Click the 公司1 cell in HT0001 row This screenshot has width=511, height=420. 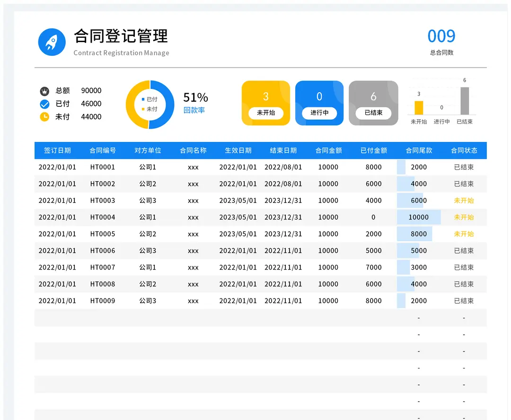pos(148,167)
